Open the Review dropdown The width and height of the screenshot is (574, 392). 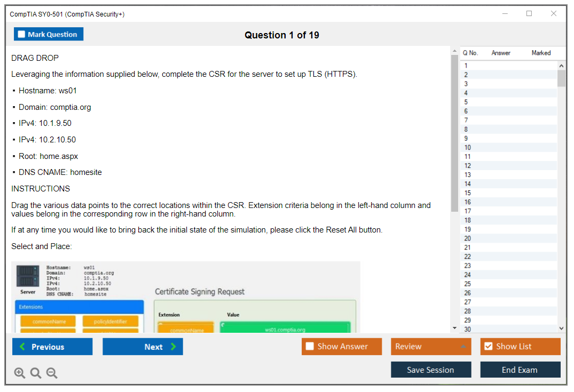click(431, 347)
